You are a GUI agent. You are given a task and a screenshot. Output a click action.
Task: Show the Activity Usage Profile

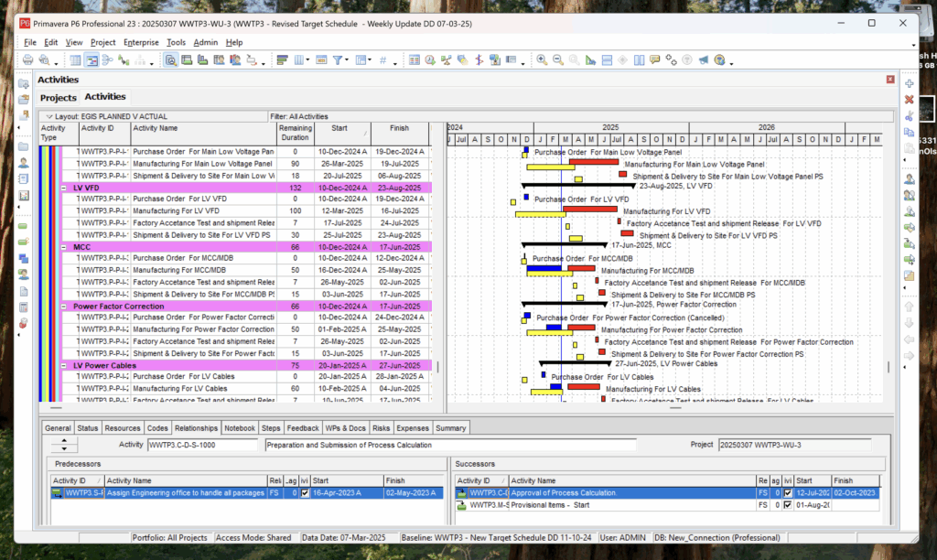(202, 59)
